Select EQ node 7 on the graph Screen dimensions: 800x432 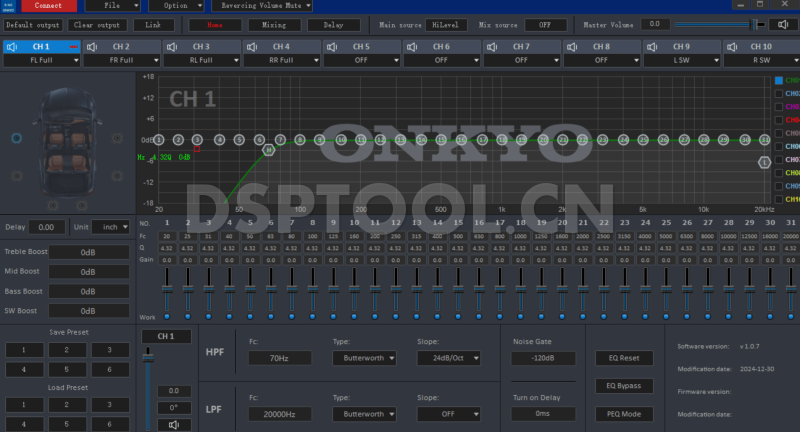pos(280,140)
